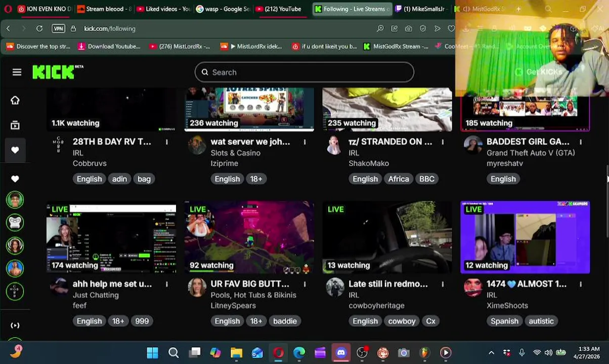Open Grand Theft Auto V (GTA) category
The image size is (609, 364).
coord(531,153)
